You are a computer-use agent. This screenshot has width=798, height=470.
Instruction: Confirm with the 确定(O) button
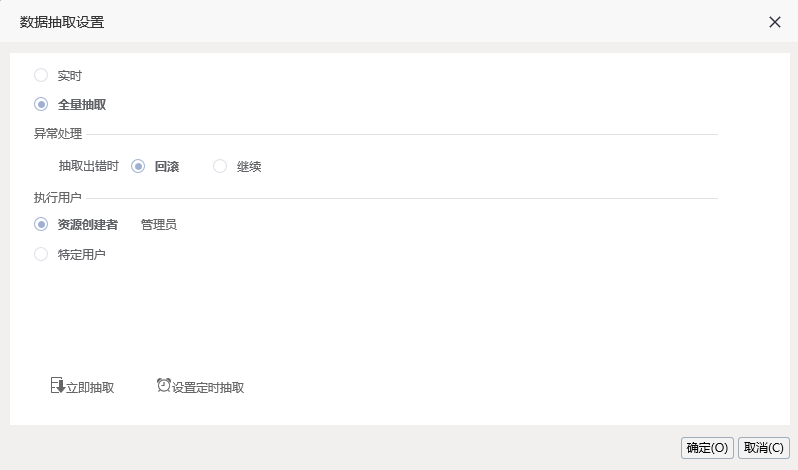tap(707, 448)
